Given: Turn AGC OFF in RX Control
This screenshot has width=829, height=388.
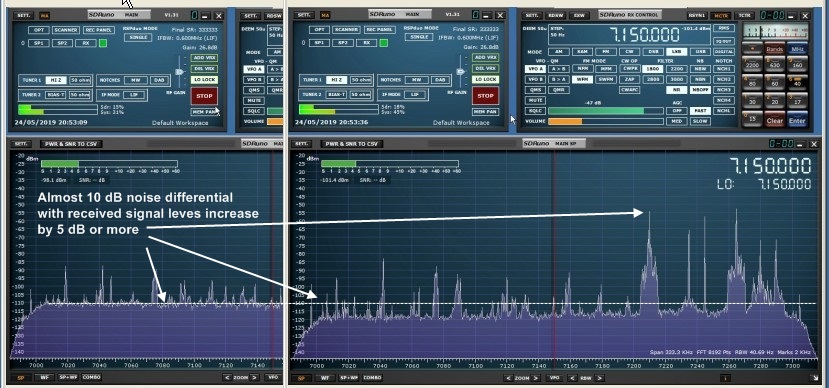Looking at the screenshot, I should [x=676, y=111].
